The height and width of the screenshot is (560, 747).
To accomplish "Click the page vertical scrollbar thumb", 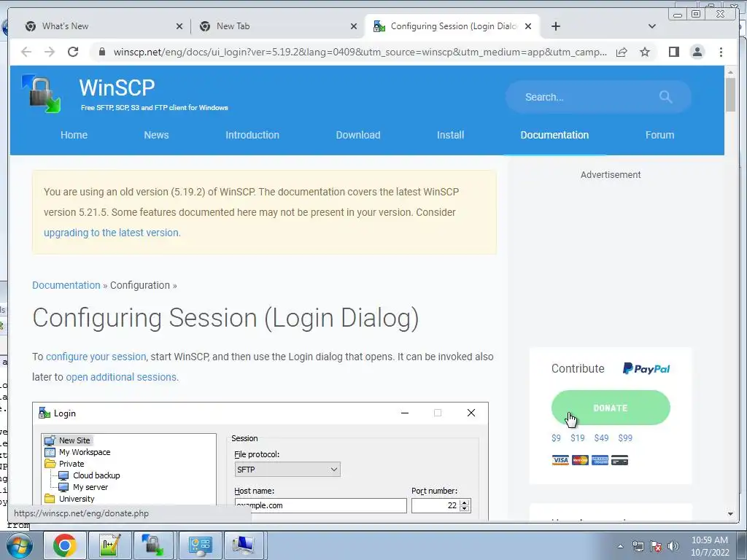I will pyautogui.click(x=730, y=95).
